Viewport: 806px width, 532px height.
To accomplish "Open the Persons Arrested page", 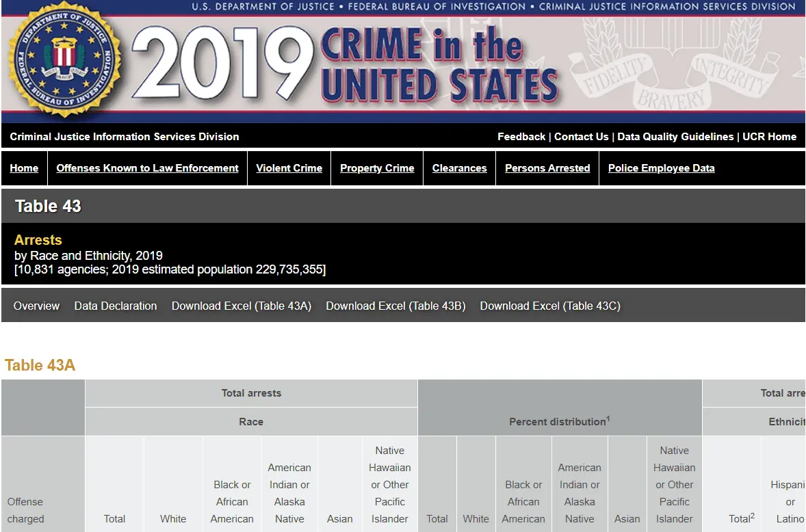I will point(547,168).
